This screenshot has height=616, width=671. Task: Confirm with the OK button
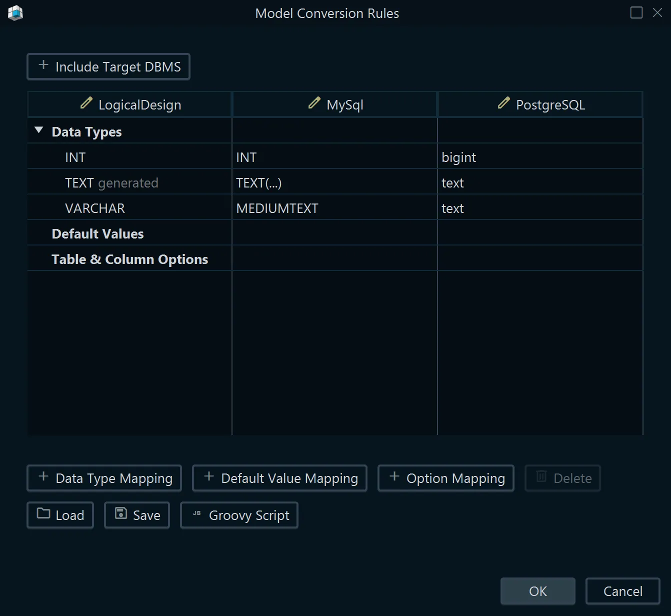538,591
